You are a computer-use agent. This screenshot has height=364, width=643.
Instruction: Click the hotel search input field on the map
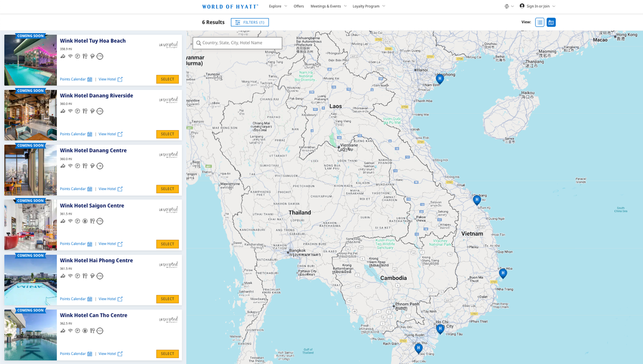coord(237,42)
